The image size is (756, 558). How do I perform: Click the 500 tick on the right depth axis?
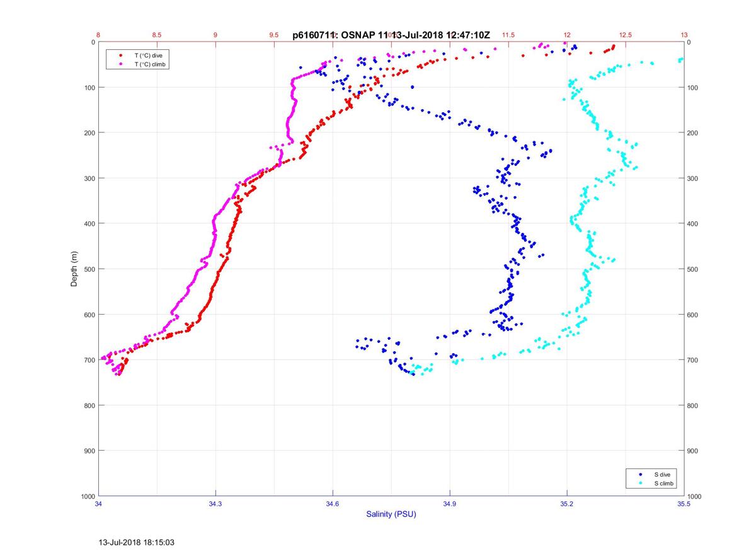point(694,269)
